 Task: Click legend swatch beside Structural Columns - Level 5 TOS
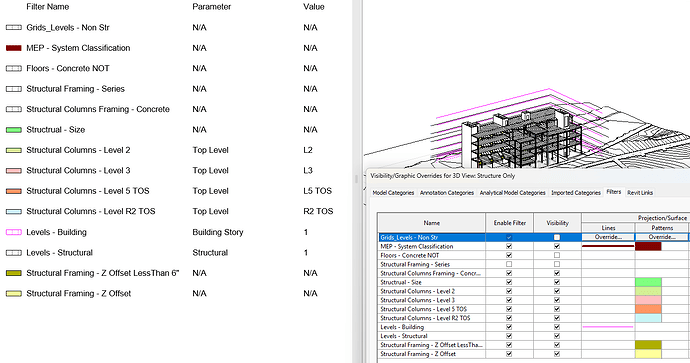[x=14, y=191]
